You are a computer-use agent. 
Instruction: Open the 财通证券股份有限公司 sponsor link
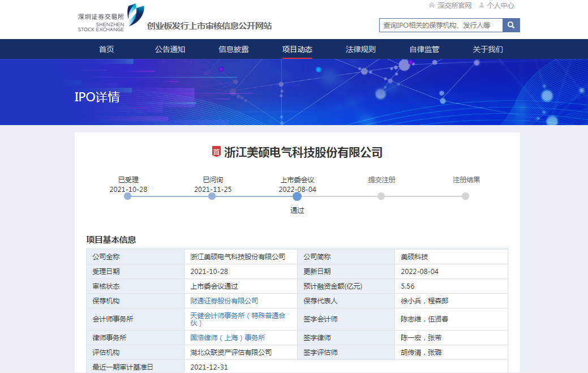coord(224,301)
